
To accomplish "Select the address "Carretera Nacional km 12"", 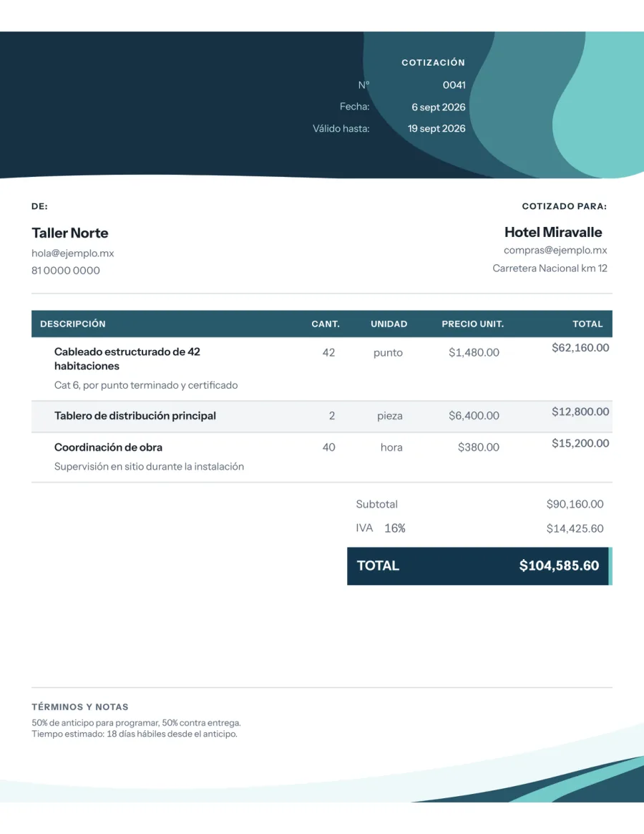I will coord(550,268).
